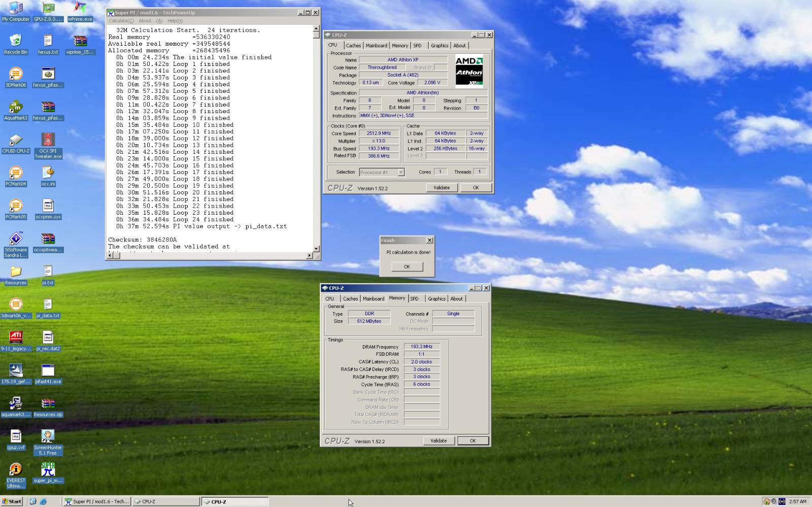This screenshot has height=507, width=812.
Task: Click OK in lower CPU-Z Memory window
Action: pos(472,441)
